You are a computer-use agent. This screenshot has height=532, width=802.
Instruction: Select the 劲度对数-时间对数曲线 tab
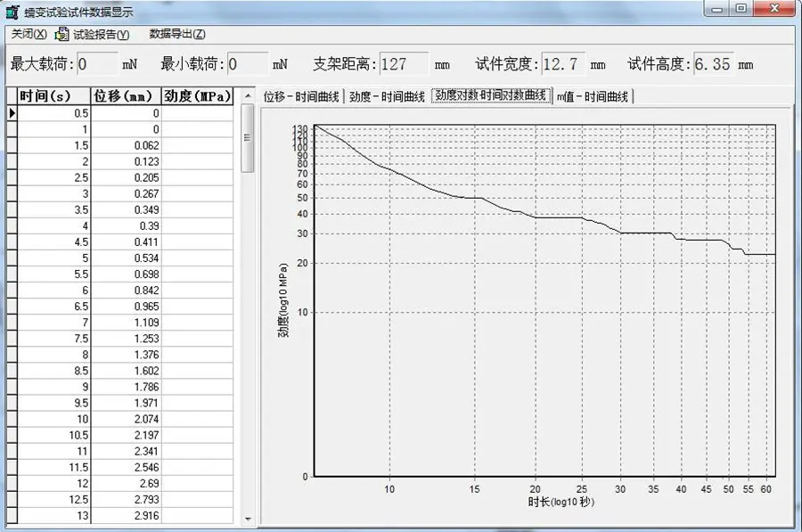point(490,95)
